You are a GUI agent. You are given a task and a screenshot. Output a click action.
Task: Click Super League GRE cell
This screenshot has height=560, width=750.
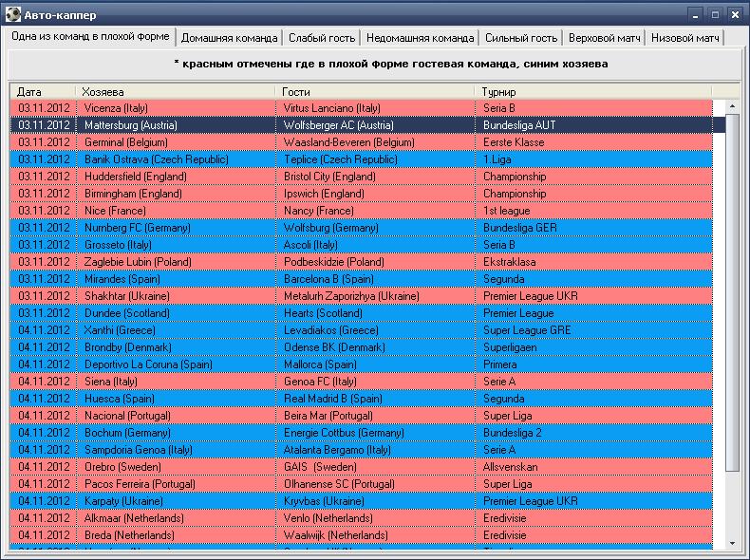pyautogui.click(x=594, y=330)
